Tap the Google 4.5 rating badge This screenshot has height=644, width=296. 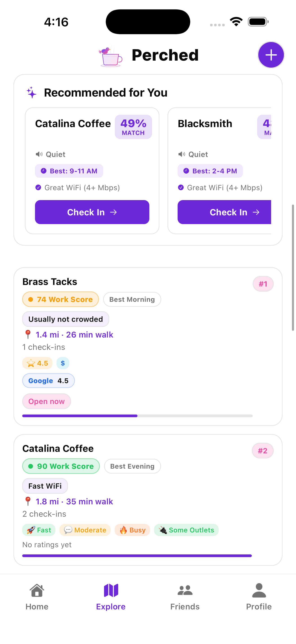[48, 381]
